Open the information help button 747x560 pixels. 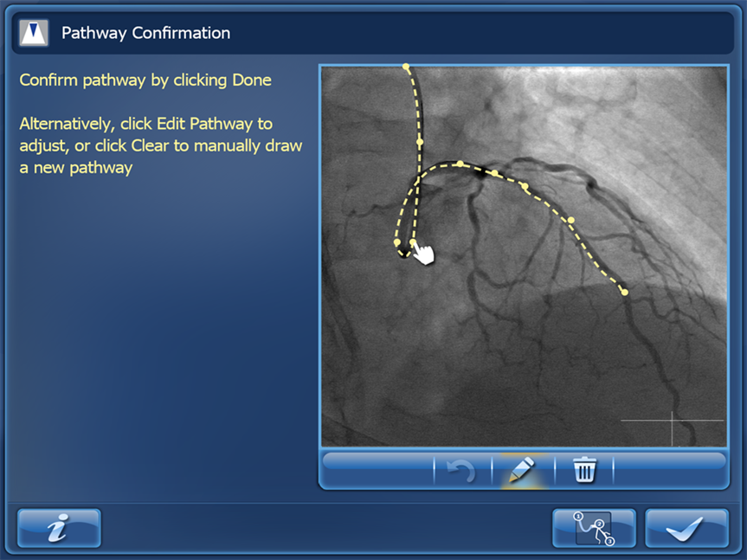click(x=59, y=528)
